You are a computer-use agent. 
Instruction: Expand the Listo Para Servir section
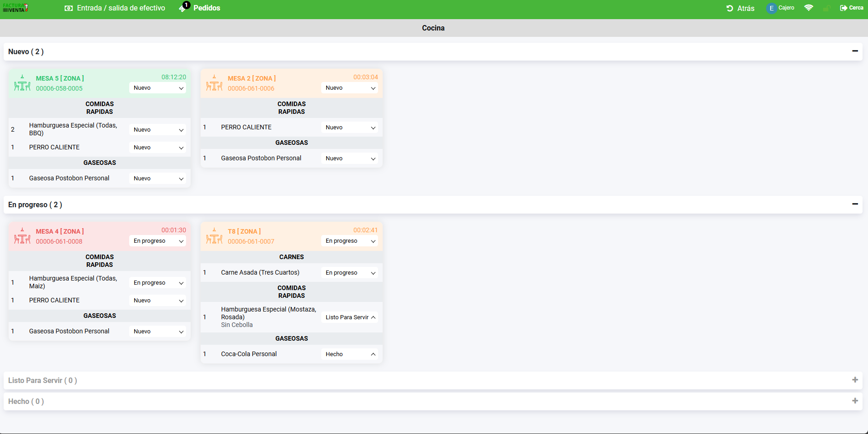(x=855, y=380)
